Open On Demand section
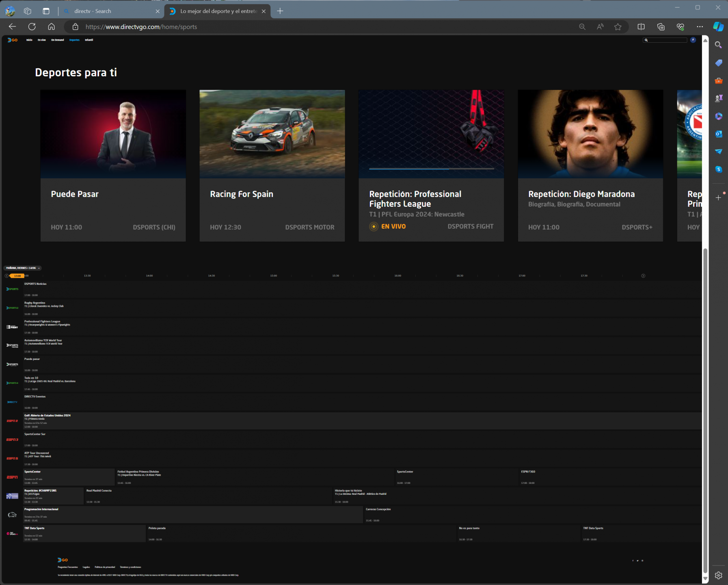The height and width of the screenshot is (585, 728). [58, 40]
